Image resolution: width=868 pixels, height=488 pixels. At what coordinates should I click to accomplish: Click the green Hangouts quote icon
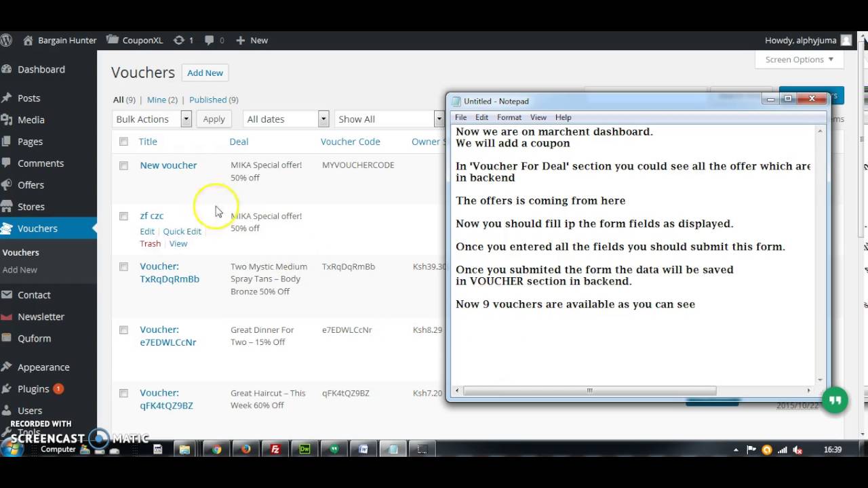tap(835, 401)
